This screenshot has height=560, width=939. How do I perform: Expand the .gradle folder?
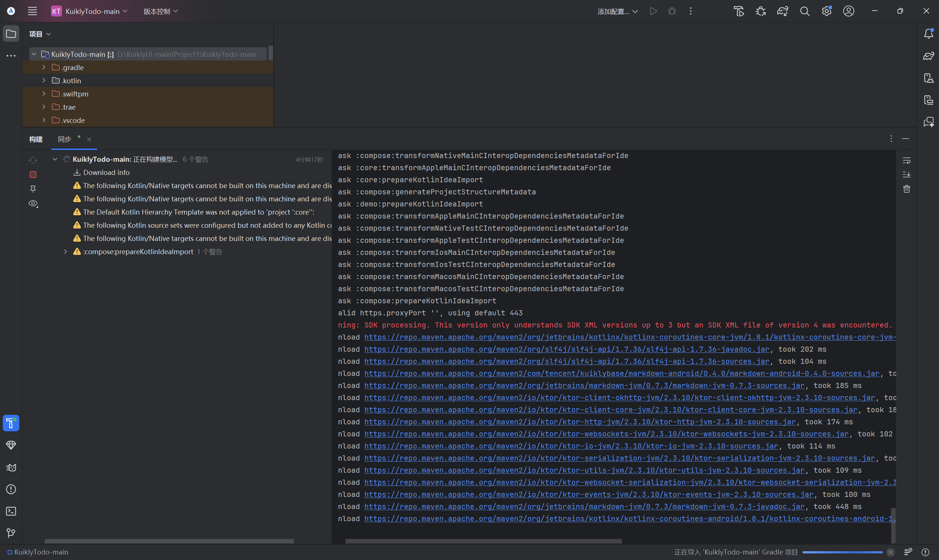click(44, 67)
